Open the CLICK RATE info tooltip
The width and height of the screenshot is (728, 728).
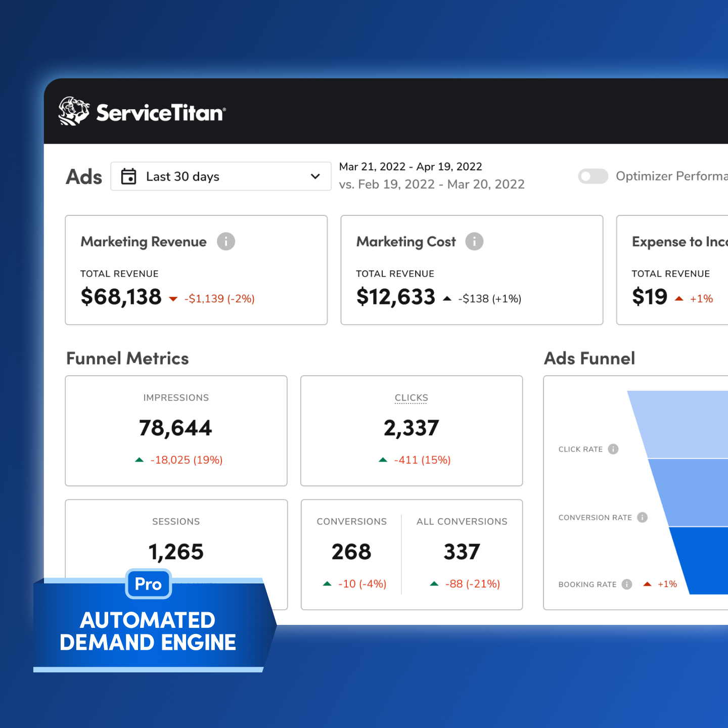click(x=613, y=448)
